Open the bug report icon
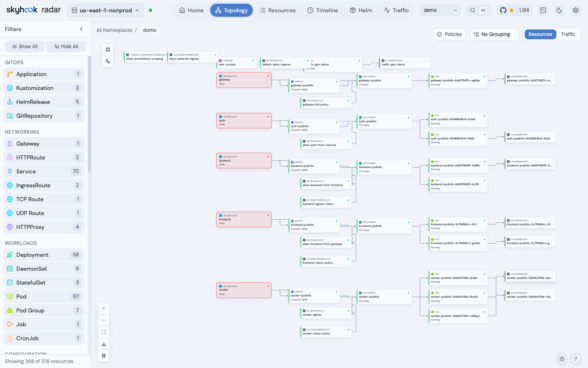The height and width of the screenshot is (368, 588). coord(562,359)
